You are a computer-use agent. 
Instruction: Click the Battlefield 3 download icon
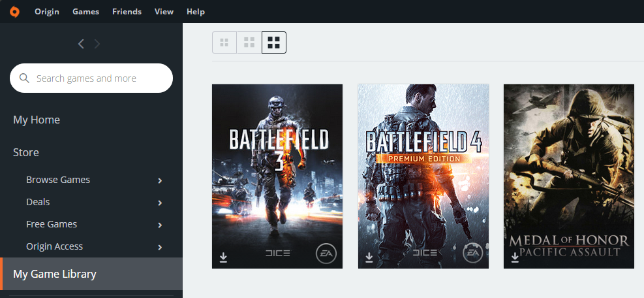pos(223,258)
